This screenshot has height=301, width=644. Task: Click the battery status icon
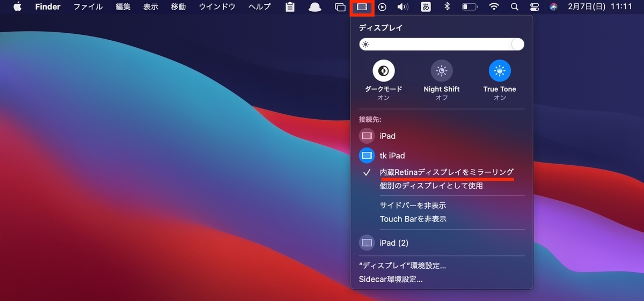(x=470, y=7)
